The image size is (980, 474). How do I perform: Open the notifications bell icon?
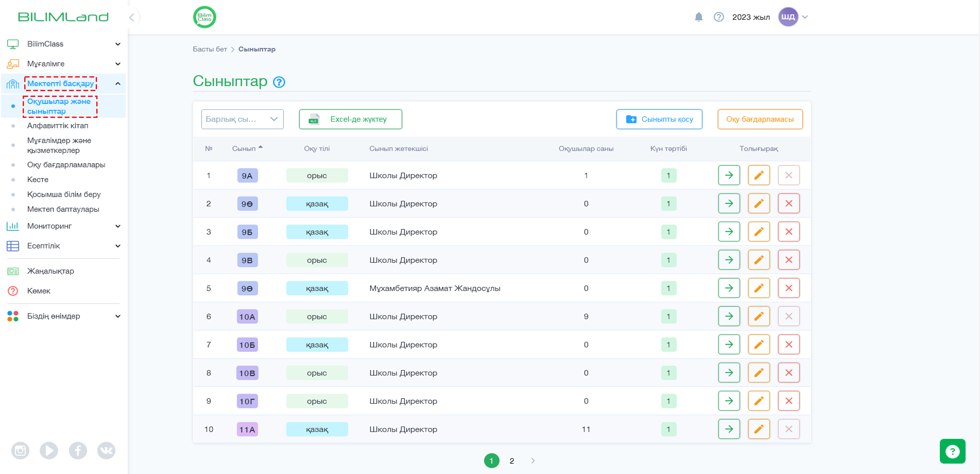(x=699, y=17)
